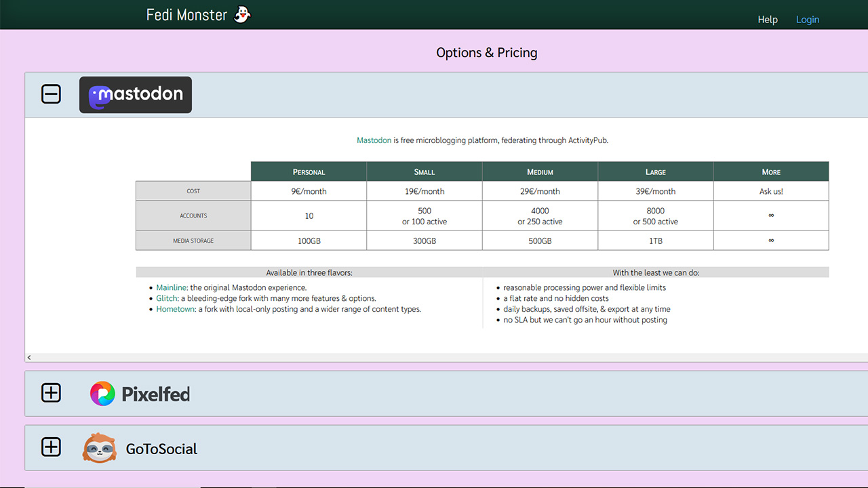Click the Ask us! cost cell

tap(770, 191)
